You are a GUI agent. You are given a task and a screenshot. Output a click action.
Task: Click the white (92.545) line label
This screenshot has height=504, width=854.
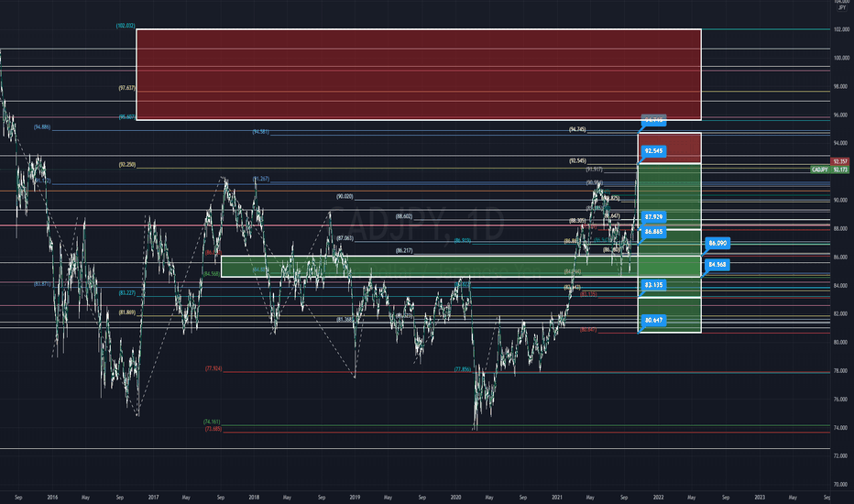point(577,161)
